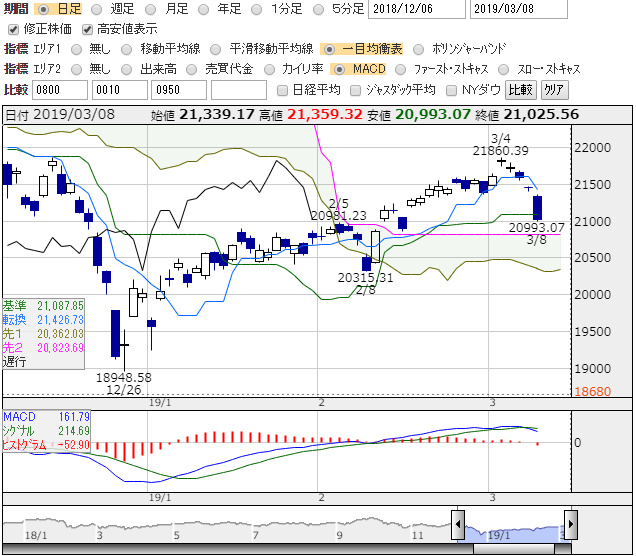
Task: Click the 3/8 label 20993.07
Action: [537, 228]
